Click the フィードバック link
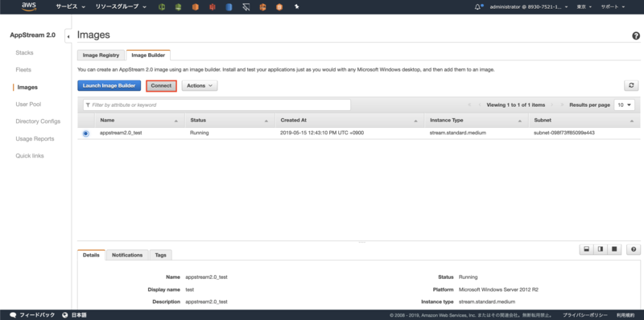This screenshot has width=644, height=320. tap(37, 315)
